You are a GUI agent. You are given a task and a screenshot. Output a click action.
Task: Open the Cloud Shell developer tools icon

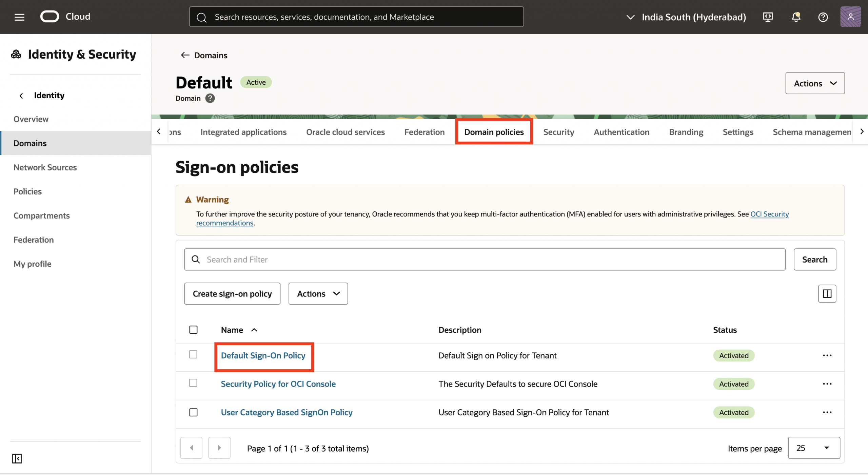(x=768, y=17)
